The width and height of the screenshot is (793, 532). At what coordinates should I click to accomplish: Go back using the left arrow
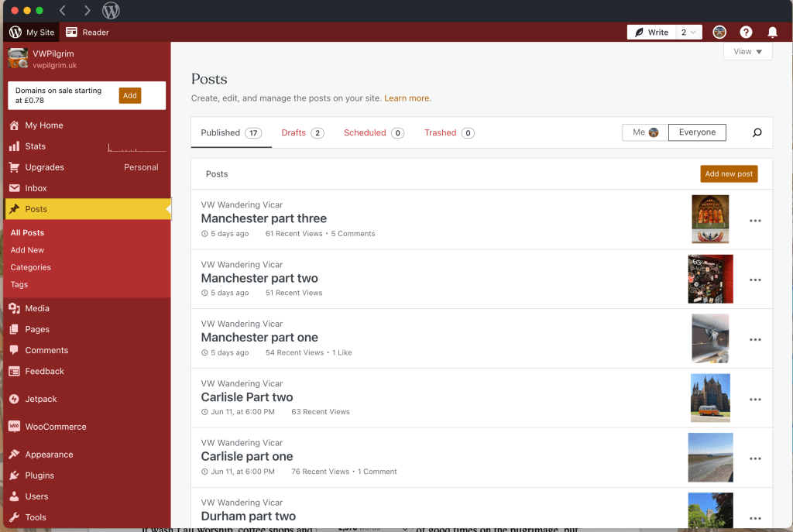[63, 11]
